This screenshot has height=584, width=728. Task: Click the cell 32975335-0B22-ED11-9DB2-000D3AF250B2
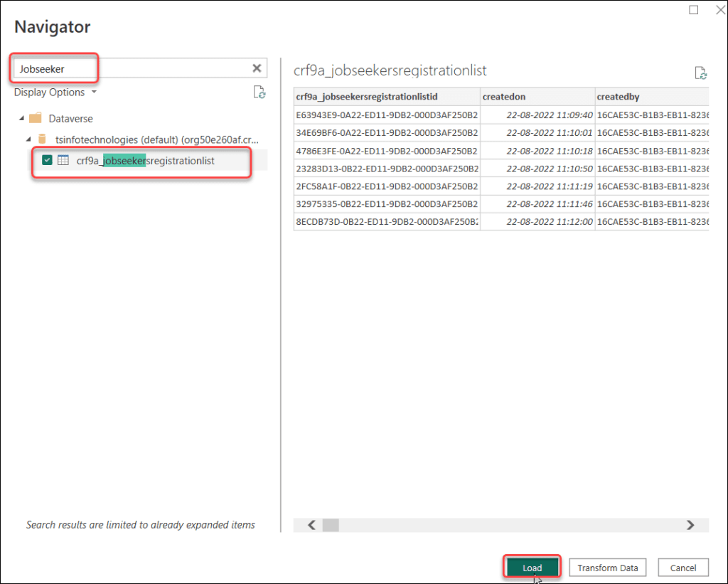387,204
